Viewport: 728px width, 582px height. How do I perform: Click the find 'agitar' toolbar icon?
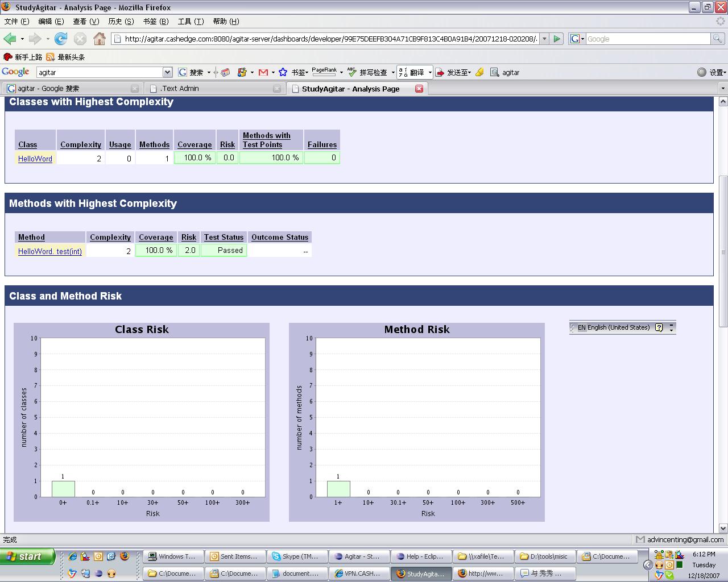pos(495,72)
